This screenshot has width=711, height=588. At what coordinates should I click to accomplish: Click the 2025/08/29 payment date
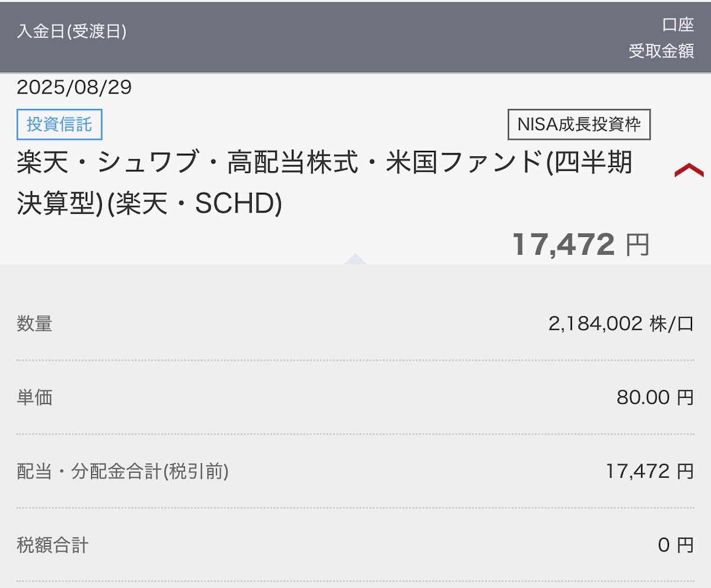point(74,88)
